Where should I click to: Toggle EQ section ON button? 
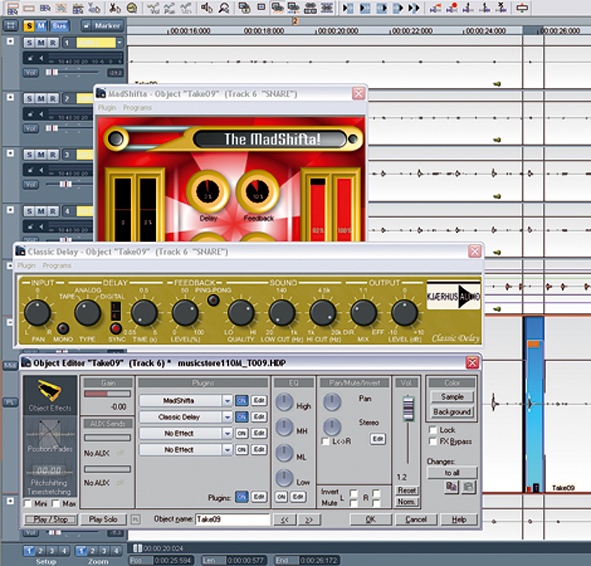coord(281,497)
